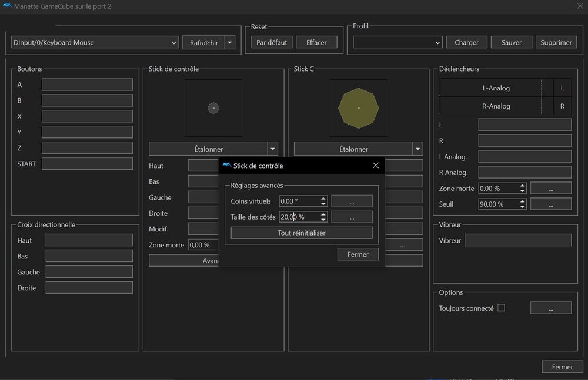
Task: Click the Coins virtuels value field
Action: [299, 201]
